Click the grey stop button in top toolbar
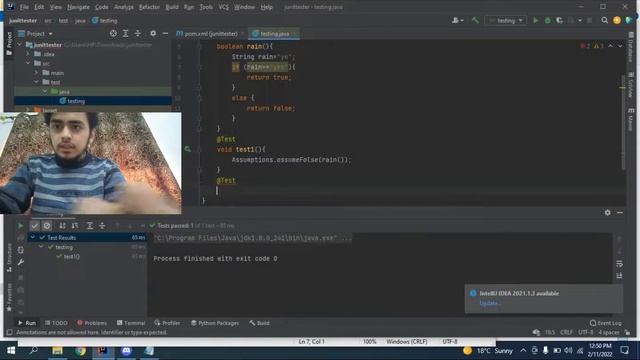640x360 pixels. [589, 20]
